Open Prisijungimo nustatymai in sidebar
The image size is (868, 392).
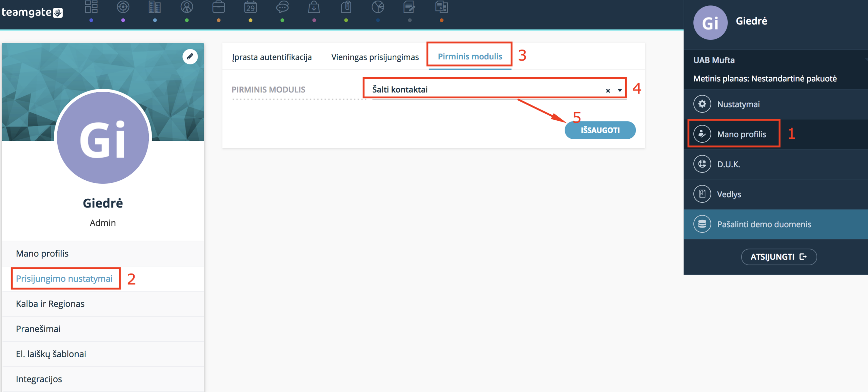point(103,279)
